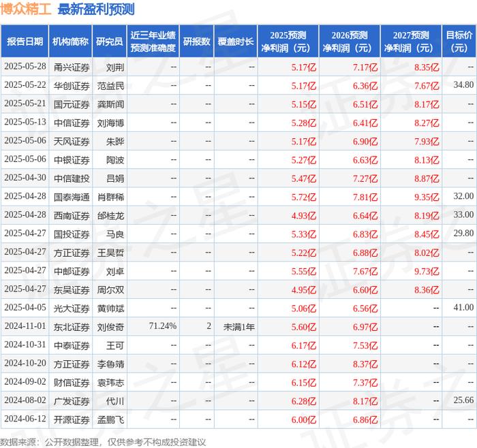Select the 目标价 column header
This screenshot has width=477, height=448.
click(x=459, y=42)
